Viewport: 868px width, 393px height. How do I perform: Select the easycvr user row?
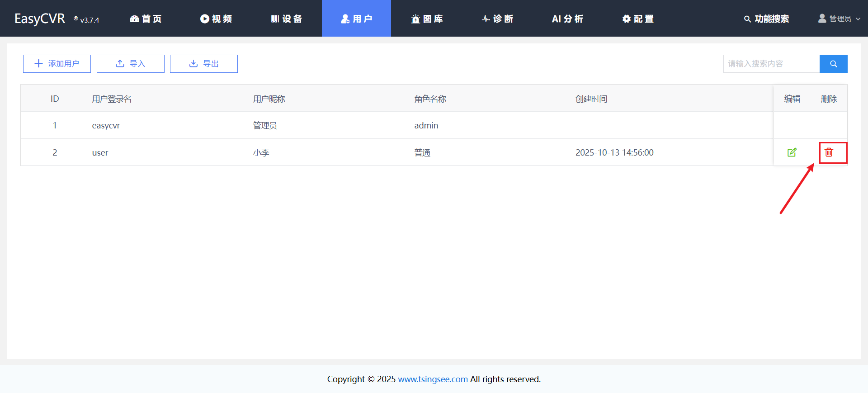coord(106,125)
